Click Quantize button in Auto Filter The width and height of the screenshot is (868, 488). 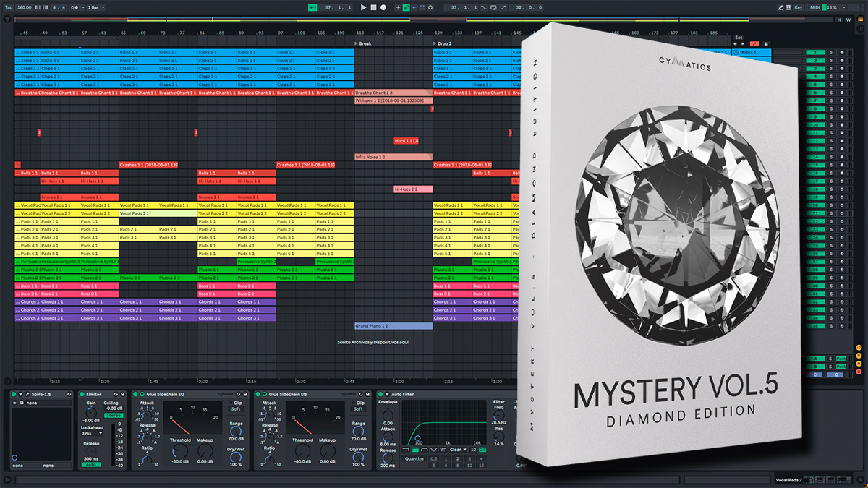(414, 459)
